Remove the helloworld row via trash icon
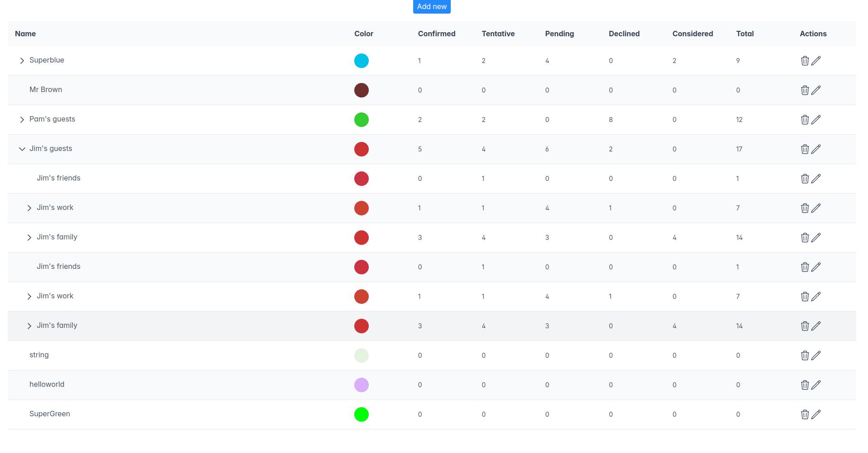This screenshot has height=453, width=868. 805,385
